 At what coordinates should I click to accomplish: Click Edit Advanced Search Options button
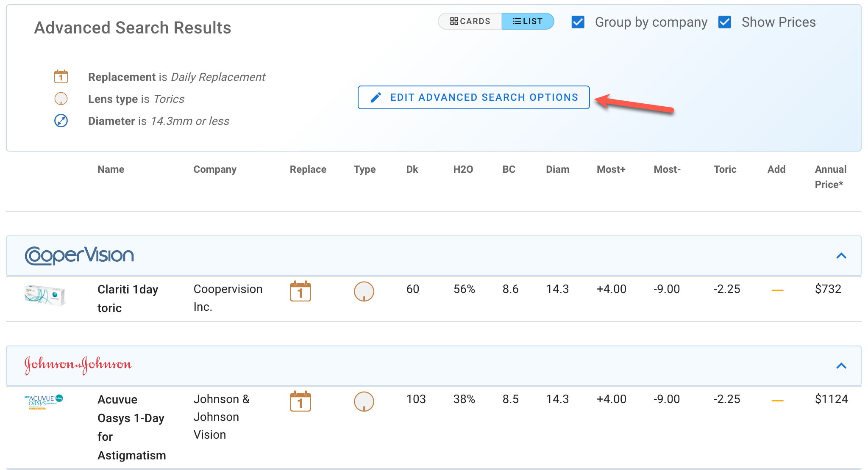(473, 97)
